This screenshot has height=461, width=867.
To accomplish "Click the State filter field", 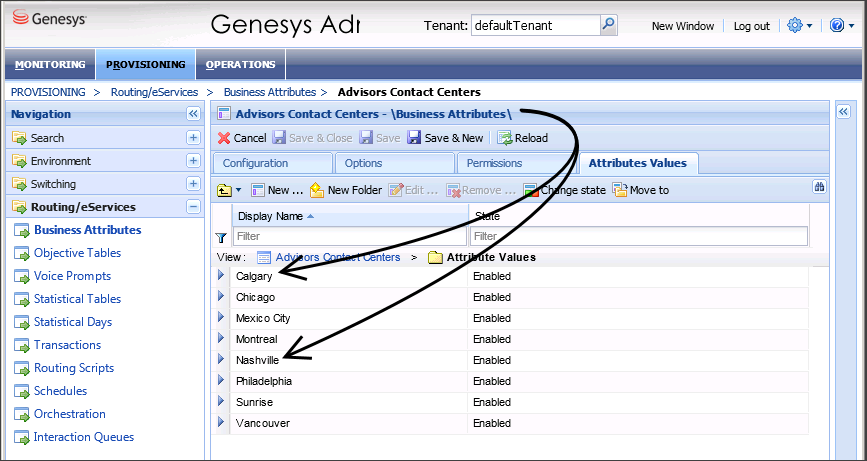I will [x=639, y=237].
